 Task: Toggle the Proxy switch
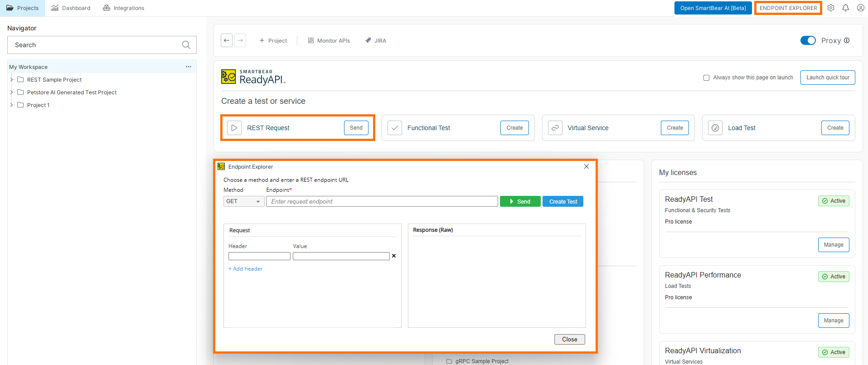click(x=808, y=40)
